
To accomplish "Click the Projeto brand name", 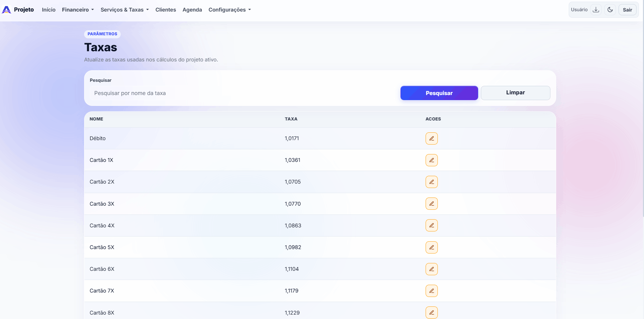I will [x=24, y=10].
